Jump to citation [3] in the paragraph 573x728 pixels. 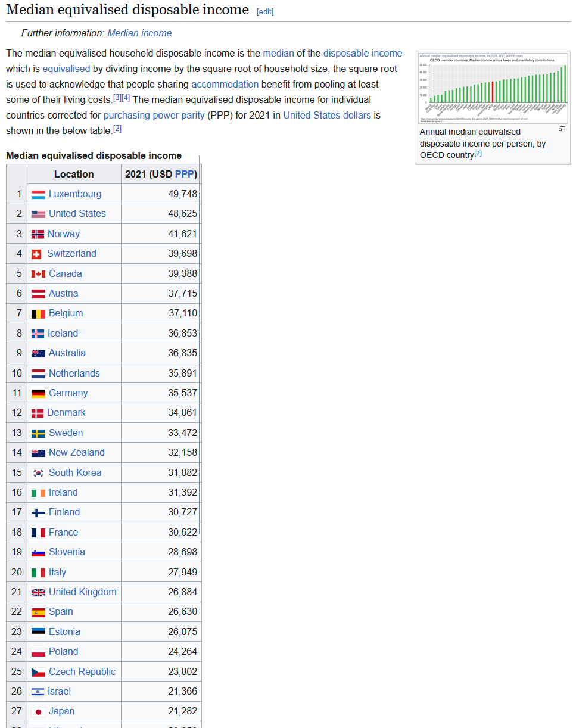click(x=117, y=97)
